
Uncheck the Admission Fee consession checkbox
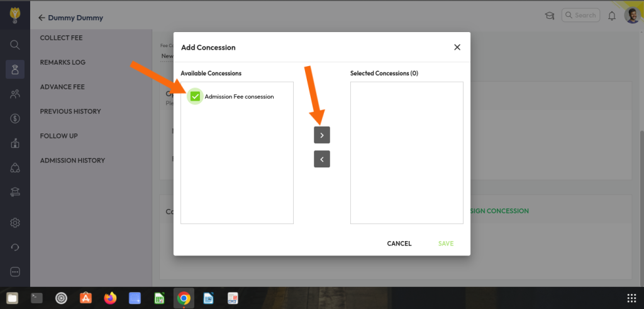(195, 96)
